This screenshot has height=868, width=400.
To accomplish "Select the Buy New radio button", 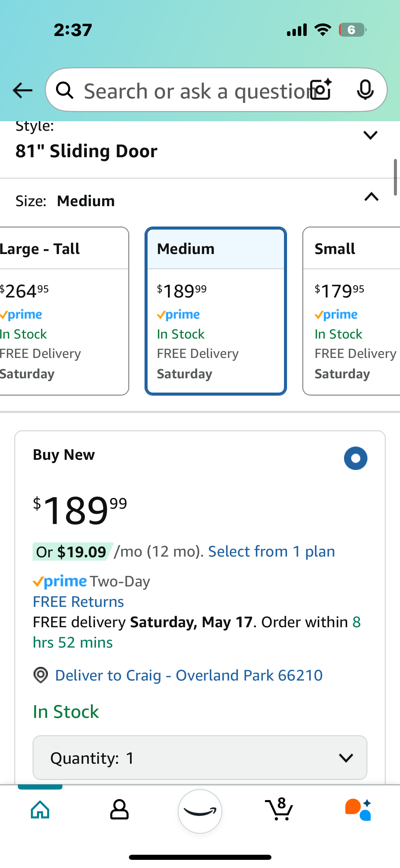I will (356, 458).
